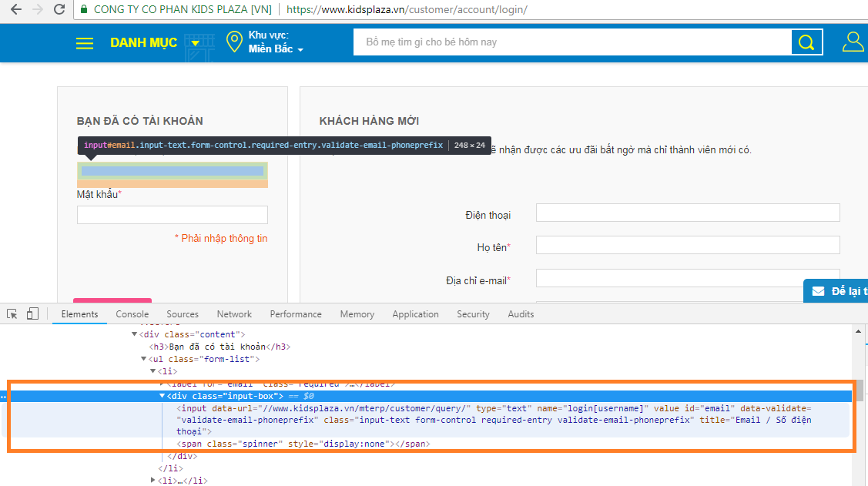The height and width of the screenshot is (486, 868).
Task: Switch to the Network tab in DevTools
Action: [234, 313]
